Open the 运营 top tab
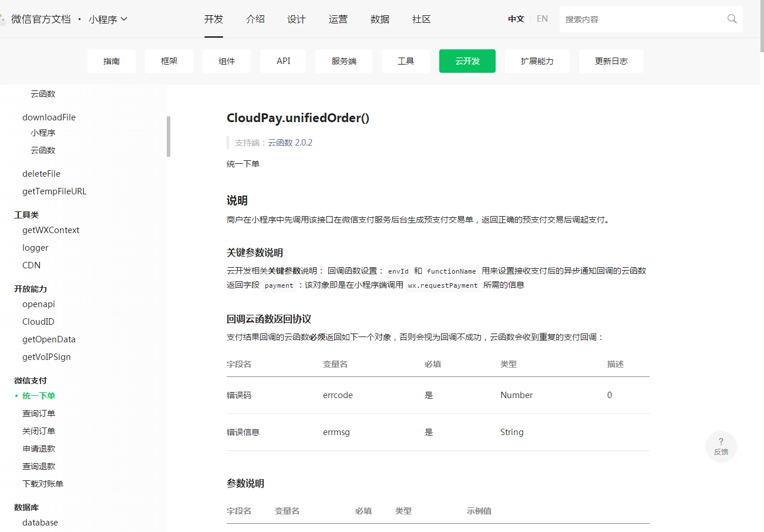Viewport: 764px width, 532px height. point(338,19)
